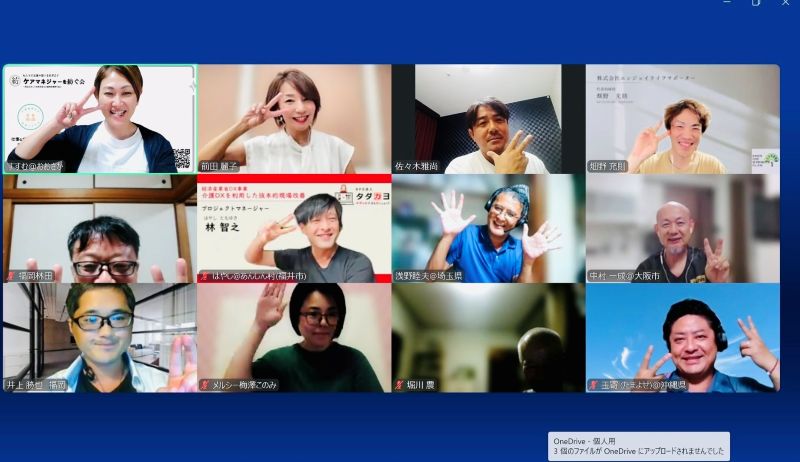Select the 中村 一成@大阪市 video tile
This screenshot has height=462, width=800.
pos(682,228)
